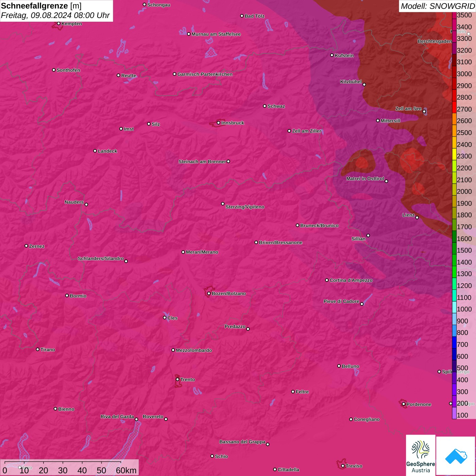Image resolution: width=476 pixels, height=476 pixels.
Task: Click the Murnau am Staffelsee label
Action: [216, 34]
